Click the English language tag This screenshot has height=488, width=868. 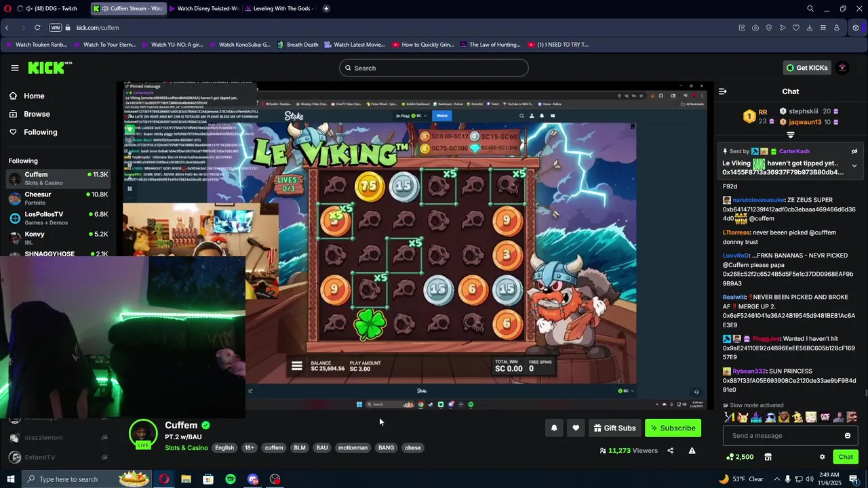pos(224,448)
